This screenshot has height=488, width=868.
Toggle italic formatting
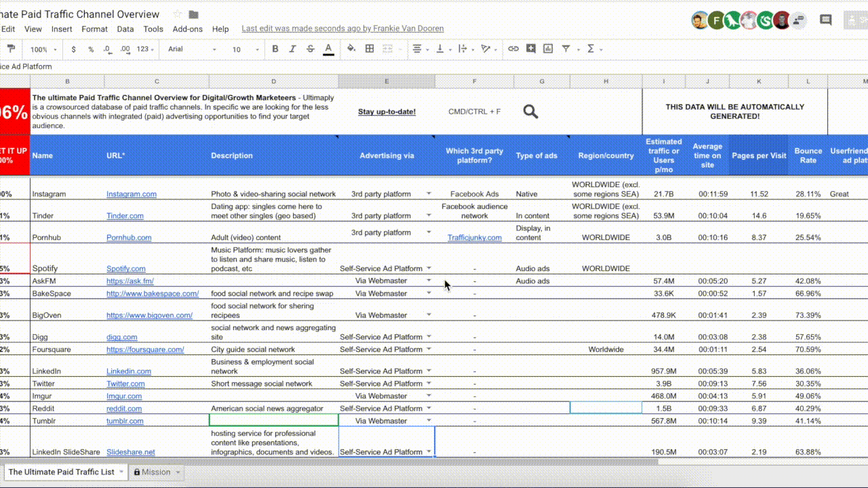coord(293,49)
